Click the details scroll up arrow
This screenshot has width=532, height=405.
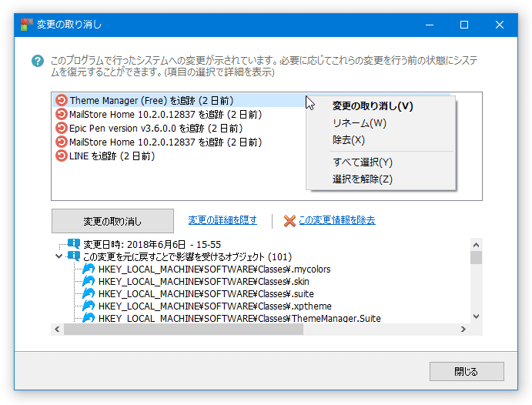pyautogui.click(x=476, y=245)
